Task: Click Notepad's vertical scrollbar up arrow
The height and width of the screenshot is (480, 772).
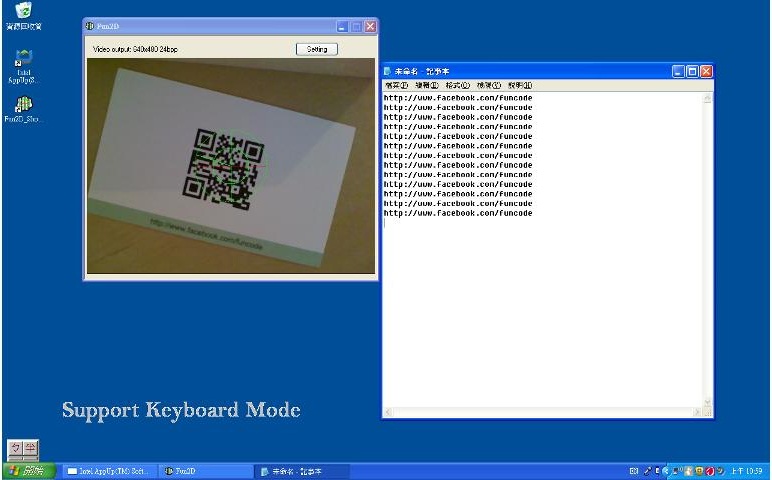Action: (708, 98)
